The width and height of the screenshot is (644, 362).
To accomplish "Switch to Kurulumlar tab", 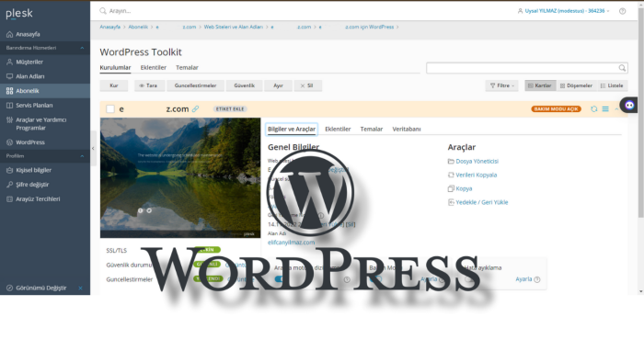I will (x=115, y=68).
